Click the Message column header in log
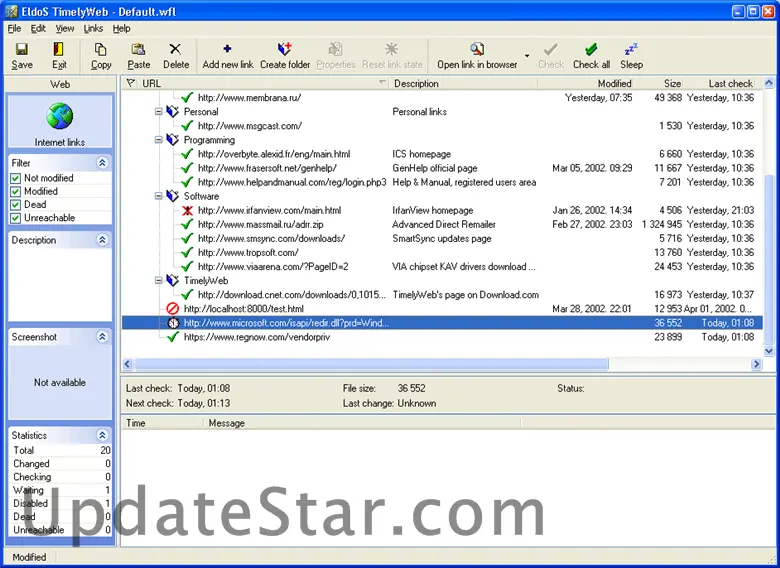Image resolution: width=780 pixels, height=568 pixels. [362, 423]
